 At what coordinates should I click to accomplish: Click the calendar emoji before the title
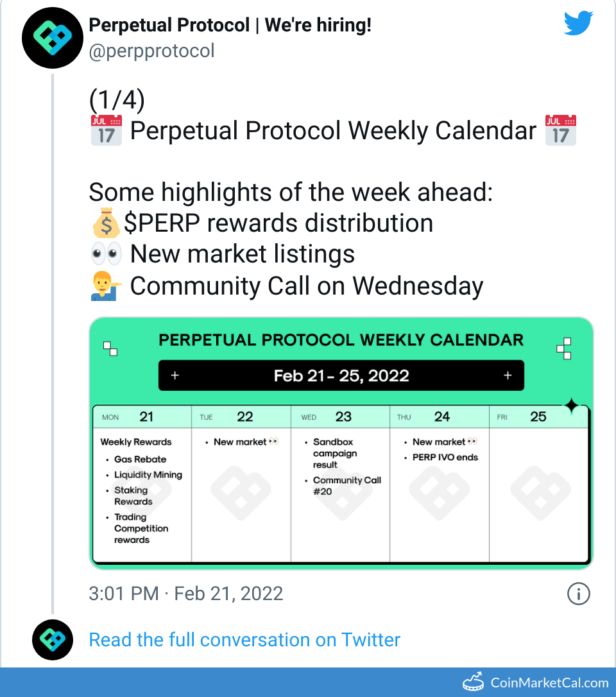pyautogui.click(x=106, y=131)
